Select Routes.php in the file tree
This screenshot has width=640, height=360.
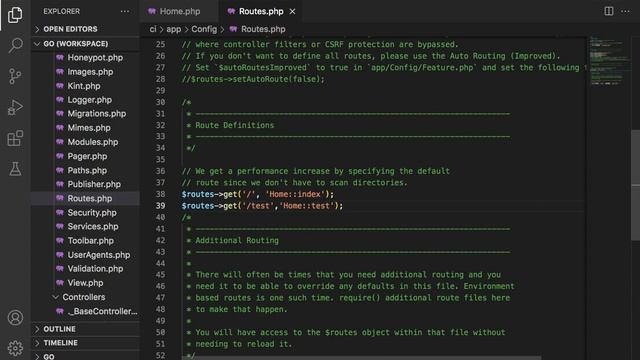click(x=89, y=198)
